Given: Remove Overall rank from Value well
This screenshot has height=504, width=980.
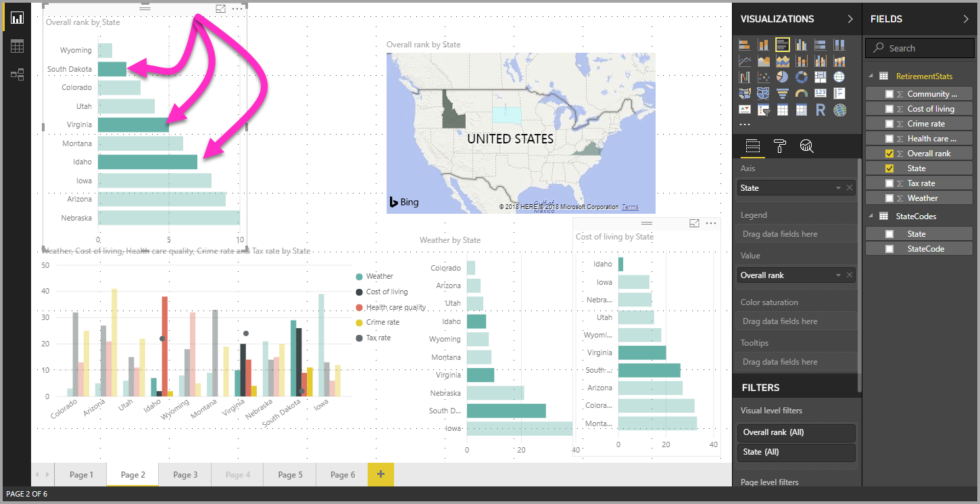Looking at the screenshot, I should pyautogui.click(x=850, y=275).
